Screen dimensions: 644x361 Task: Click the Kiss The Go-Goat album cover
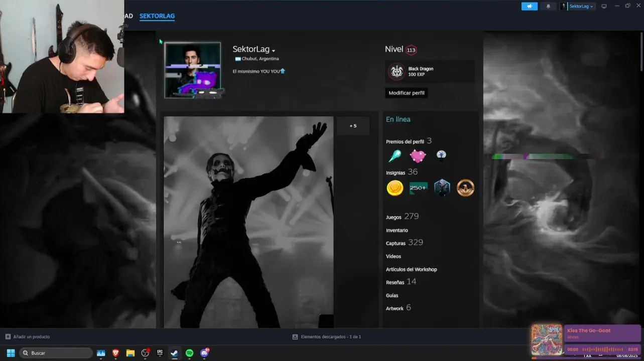547,340
